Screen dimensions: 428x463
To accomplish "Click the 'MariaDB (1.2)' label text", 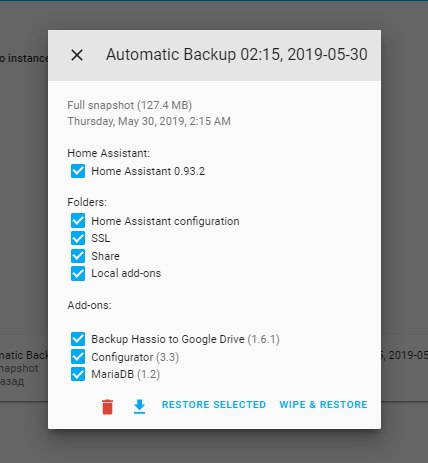I will tap(126, 374).
